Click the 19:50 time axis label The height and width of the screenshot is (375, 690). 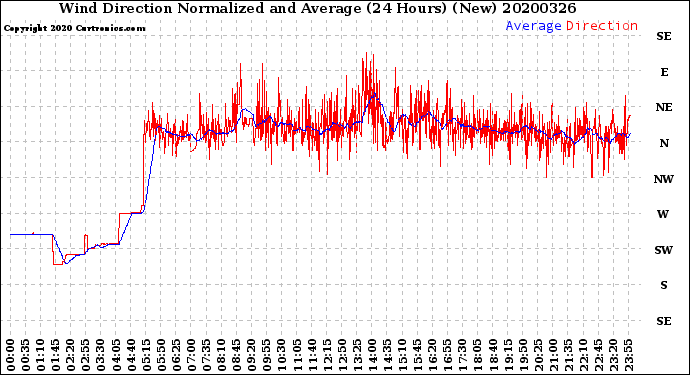point(523,355)
